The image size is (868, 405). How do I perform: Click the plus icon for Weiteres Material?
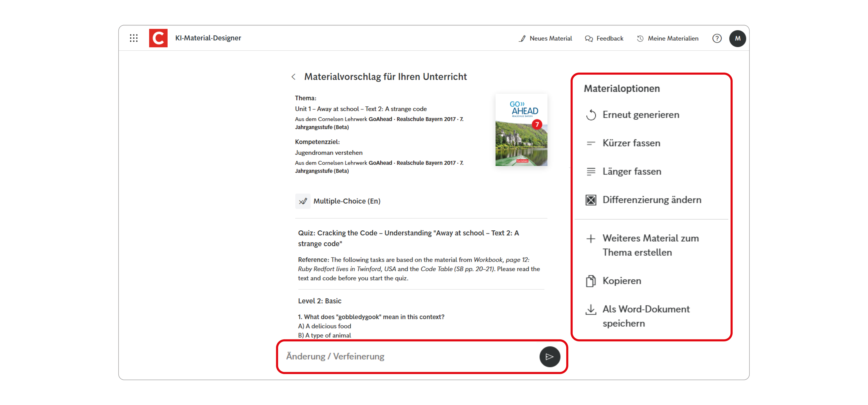pos(591,239)
